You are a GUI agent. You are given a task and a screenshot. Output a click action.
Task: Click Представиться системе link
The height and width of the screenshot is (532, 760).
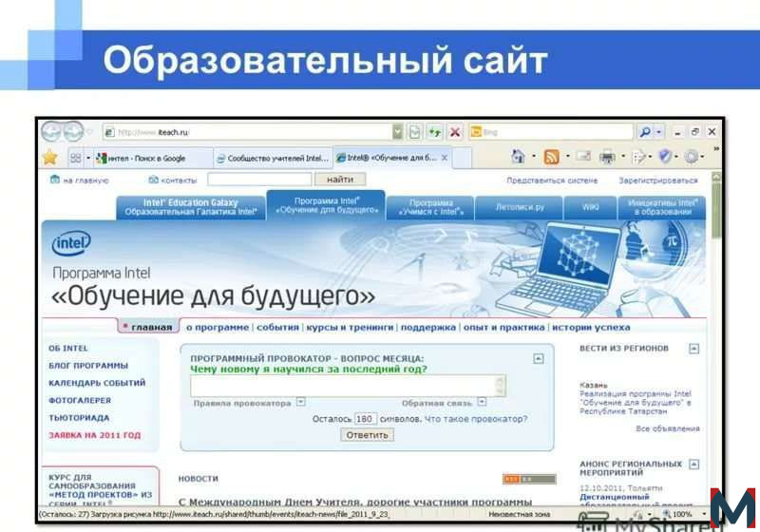click(552, 180)
